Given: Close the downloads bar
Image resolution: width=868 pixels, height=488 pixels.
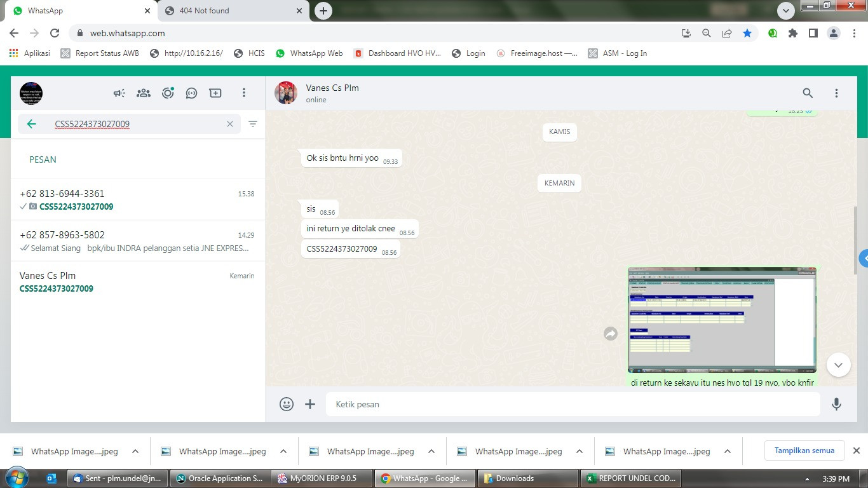Looking at the screenshot, I should (x=857, y=451).
